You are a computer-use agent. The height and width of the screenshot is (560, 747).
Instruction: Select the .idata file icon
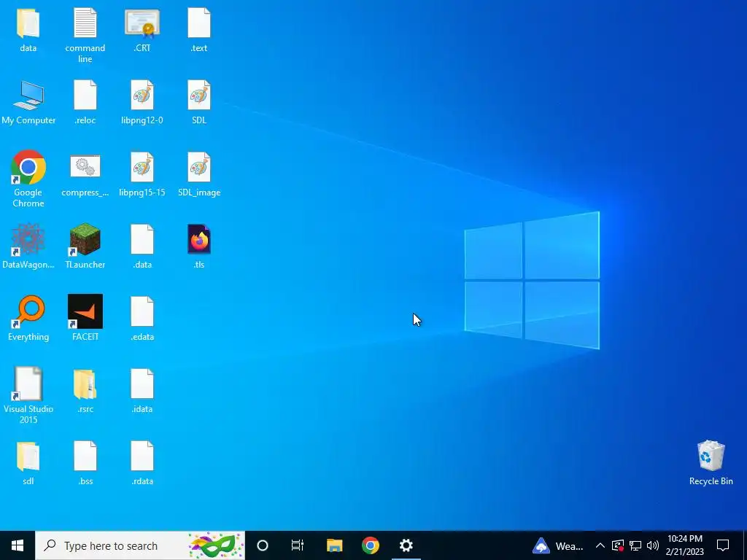point(142,384)
